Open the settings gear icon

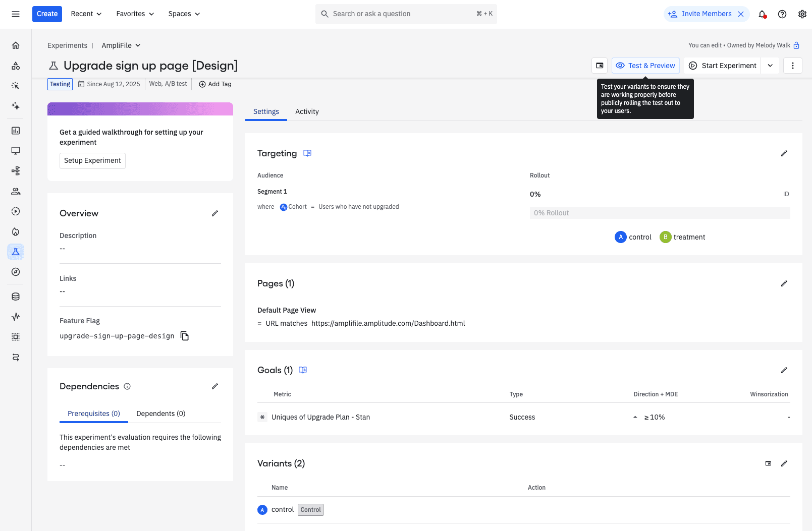click(802, 14)
